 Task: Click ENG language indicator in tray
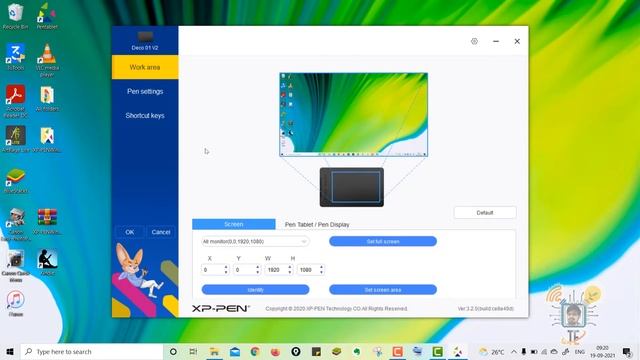pos(580,351)
